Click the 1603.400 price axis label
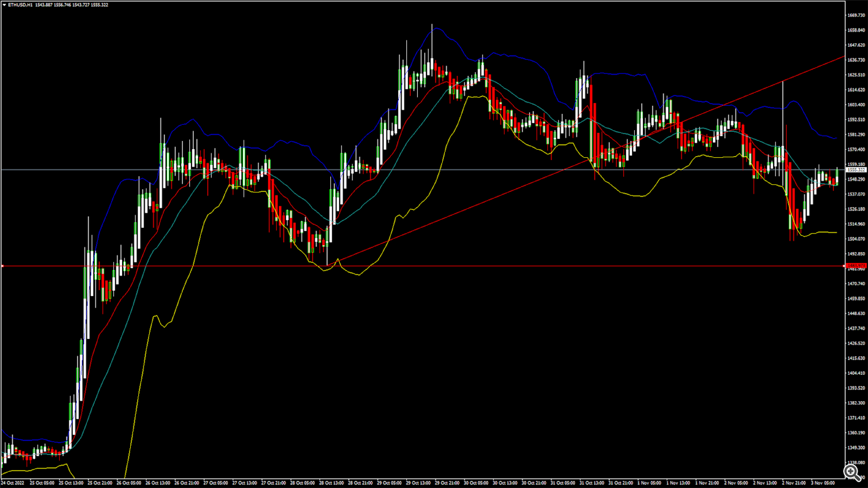 coord(856,105)
